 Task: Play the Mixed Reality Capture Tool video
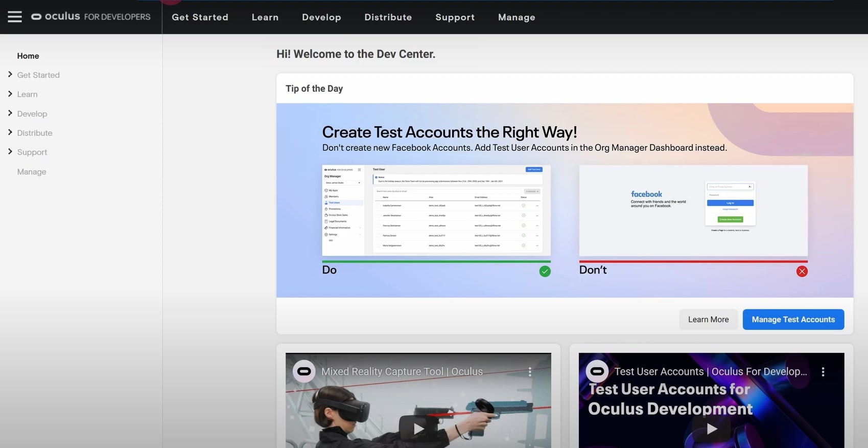[x=418, y=429]
